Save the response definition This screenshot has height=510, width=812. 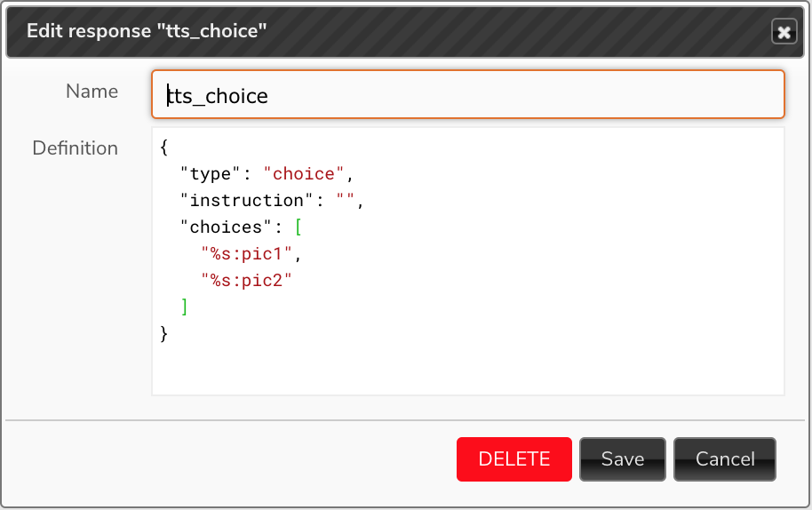click(623, 459)
